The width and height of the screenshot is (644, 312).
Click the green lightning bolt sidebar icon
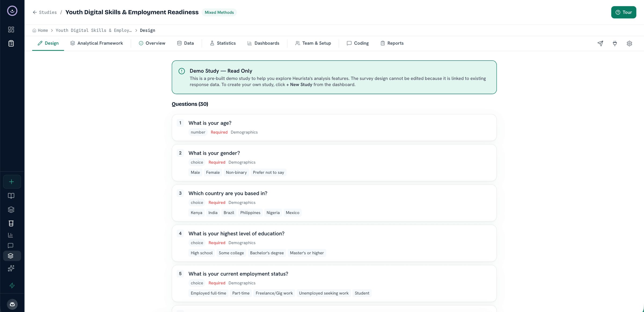click(x=12, y=285)
